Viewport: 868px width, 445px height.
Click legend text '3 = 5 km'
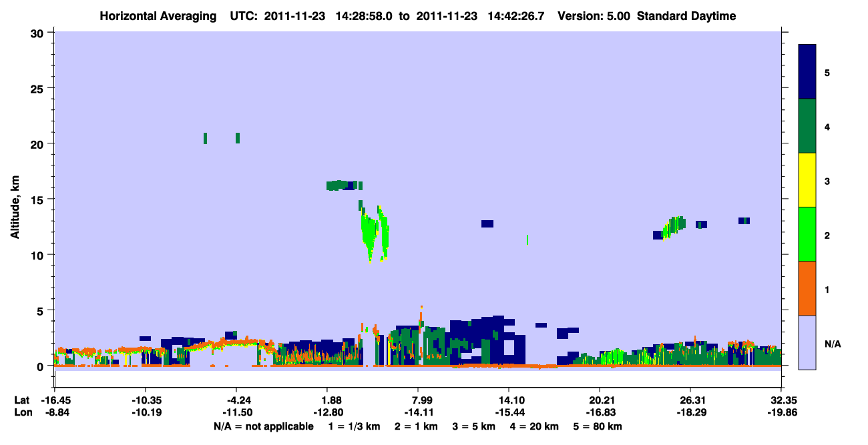(475, 426)
